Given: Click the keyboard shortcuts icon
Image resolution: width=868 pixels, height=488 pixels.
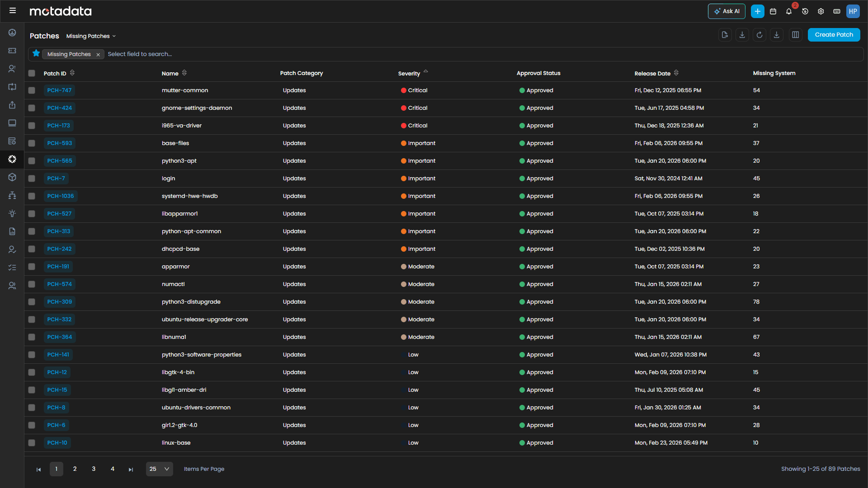Looking at the screenshot, I should (x=837, y=11).
